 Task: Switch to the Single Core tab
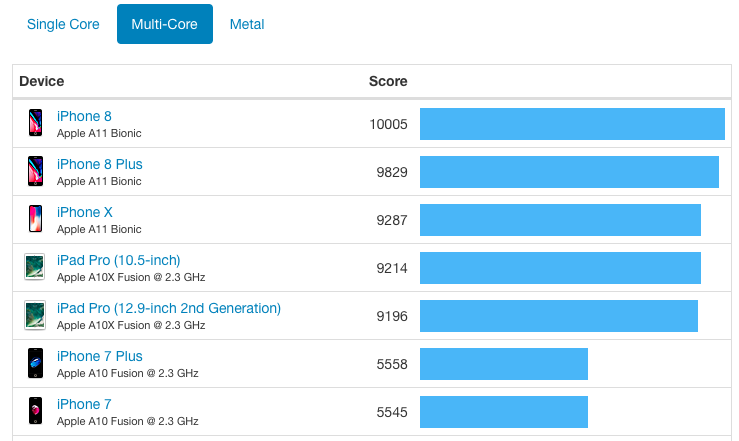click(x=63, y=24)
